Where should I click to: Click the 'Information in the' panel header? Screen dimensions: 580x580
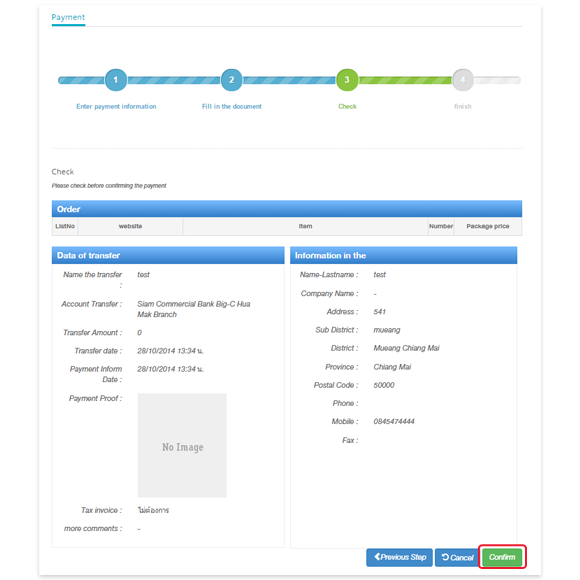coord(404,255)
